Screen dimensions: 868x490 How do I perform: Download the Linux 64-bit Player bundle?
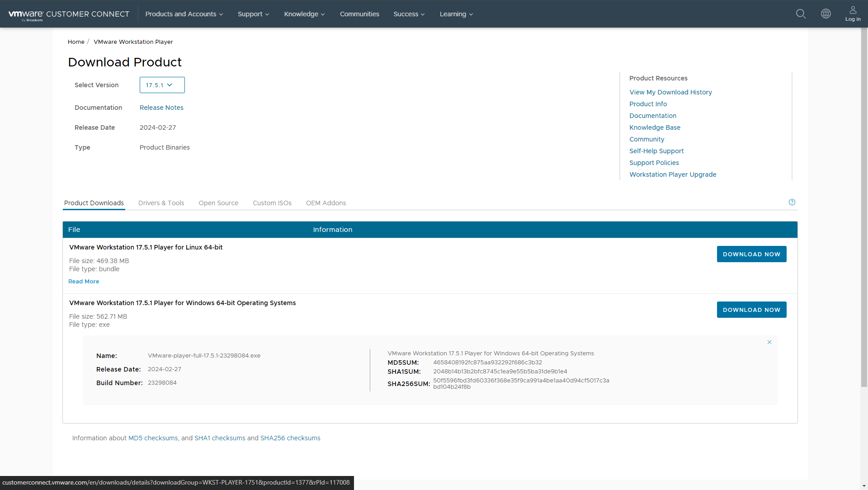coord(751,254)
